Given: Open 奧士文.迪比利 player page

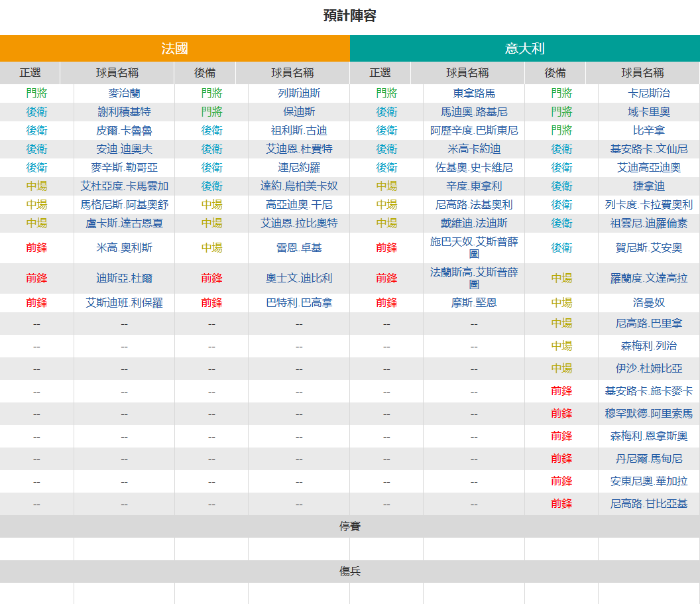Looking at the screenshot, I should click(299, 278).
